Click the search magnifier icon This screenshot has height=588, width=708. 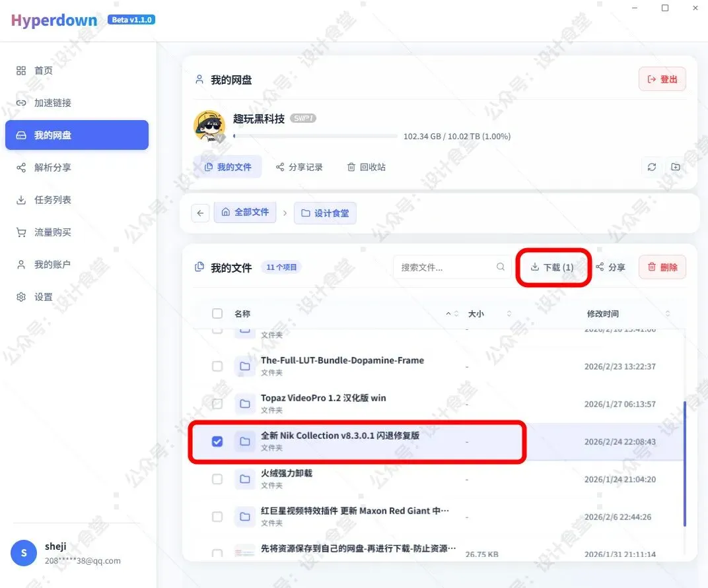click(501, 267)
